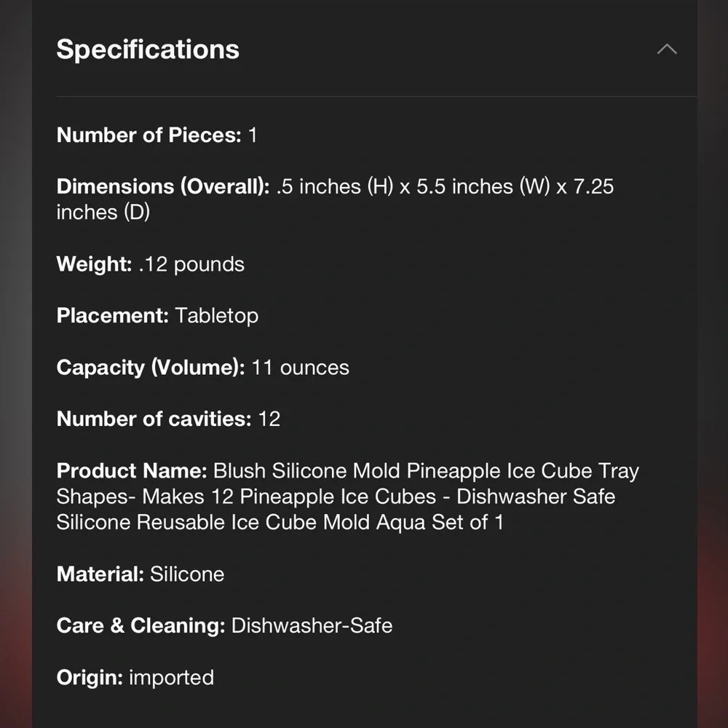728x728 pixels.
Task: Click the 7.25 inches (D) dimension text
Action: point(102,212)
